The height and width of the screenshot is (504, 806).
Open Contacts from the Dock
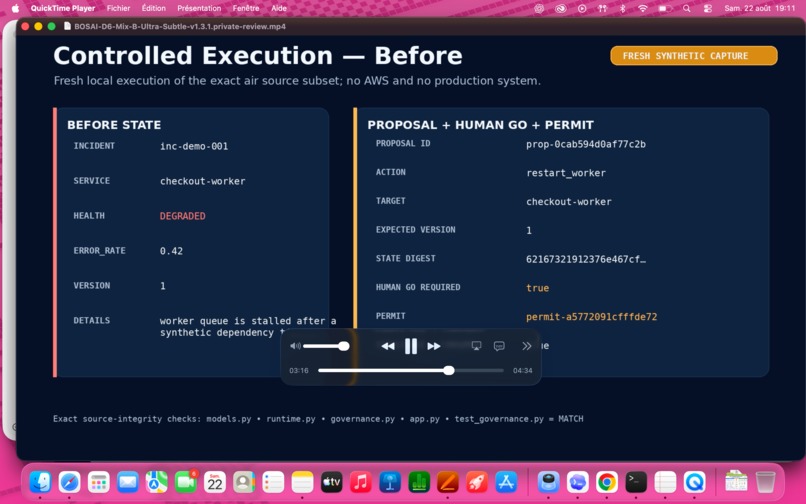pos(244,482)
